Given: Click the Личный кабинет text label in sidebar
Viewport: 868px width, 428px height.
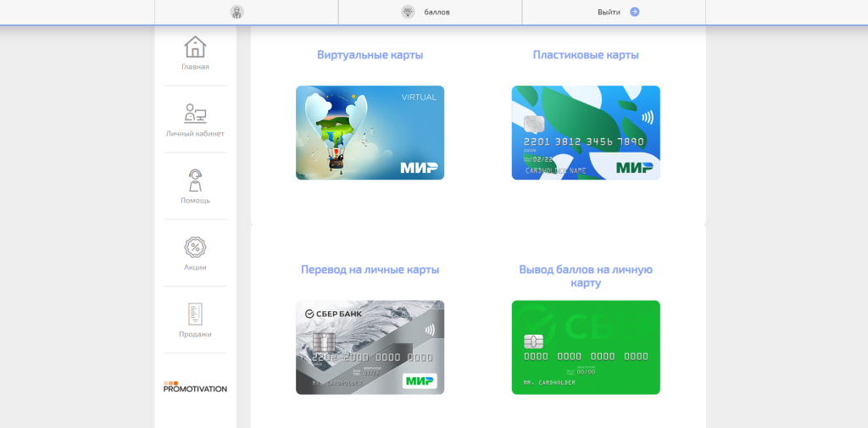Looking at the screenshot, I should tap(195, 133).
